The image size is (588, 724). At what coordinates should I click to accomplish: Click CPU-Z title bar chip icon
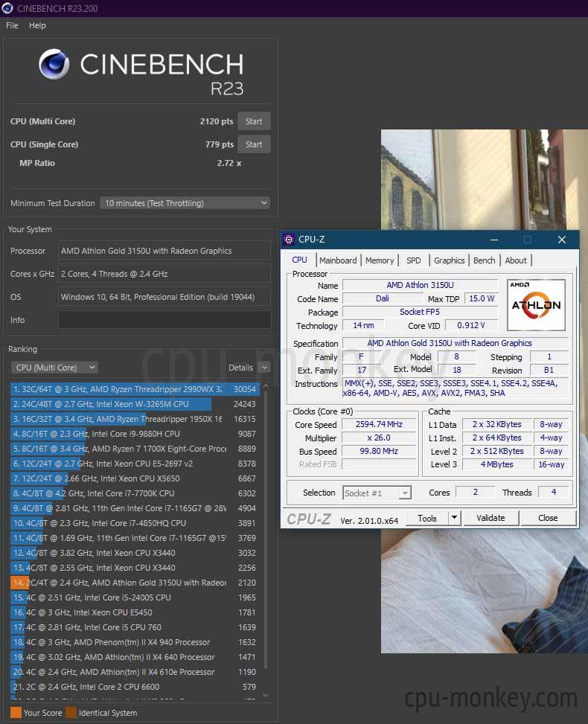tap(289, 240)
